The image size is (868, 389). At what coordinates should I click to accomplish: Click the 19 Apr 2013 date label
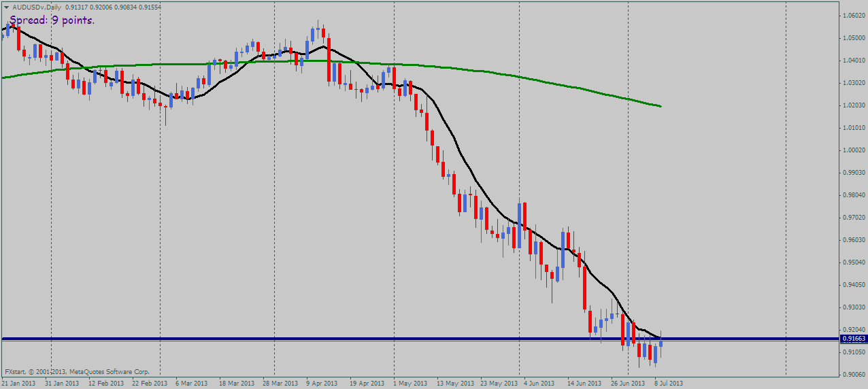[x=367, y=384]
